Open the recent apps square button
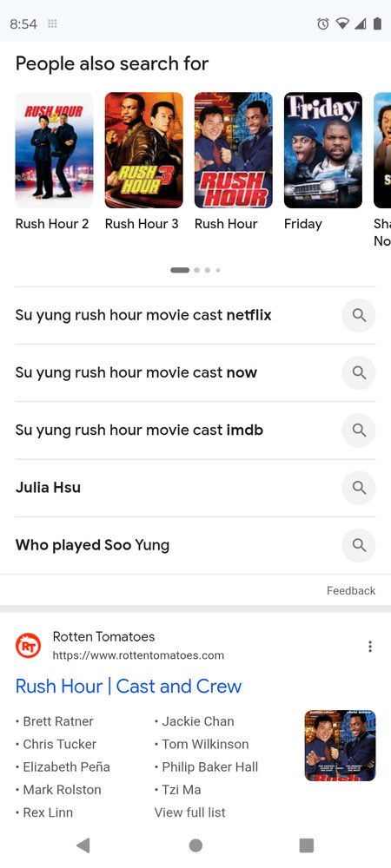 (306, 845)
